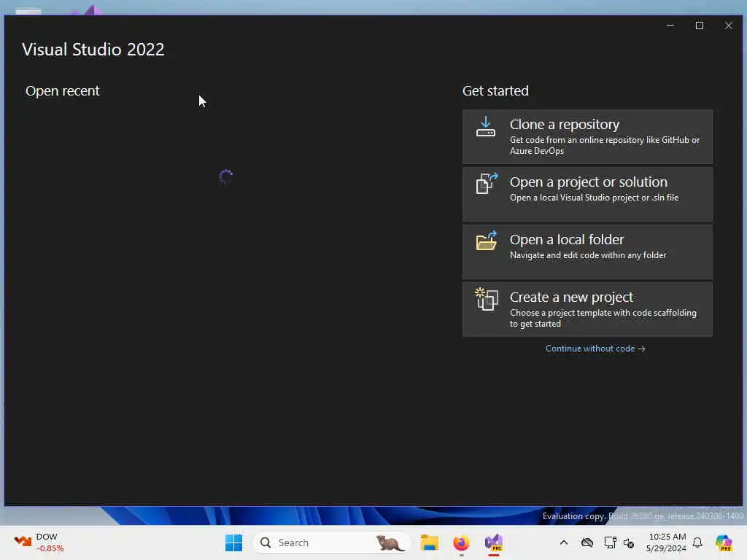Click the "Visual Studio 2022" title text
Viewport: 747px width, 560px height.
click(93, 50)
